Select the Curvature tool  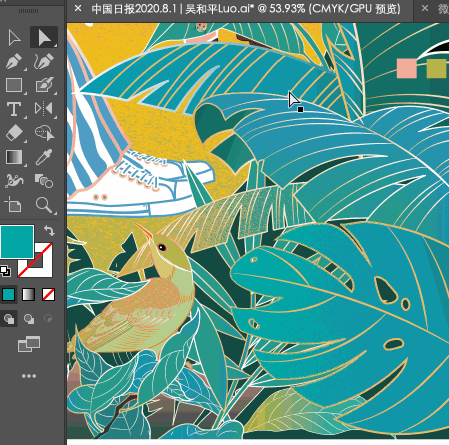click(x=44, y=61)
